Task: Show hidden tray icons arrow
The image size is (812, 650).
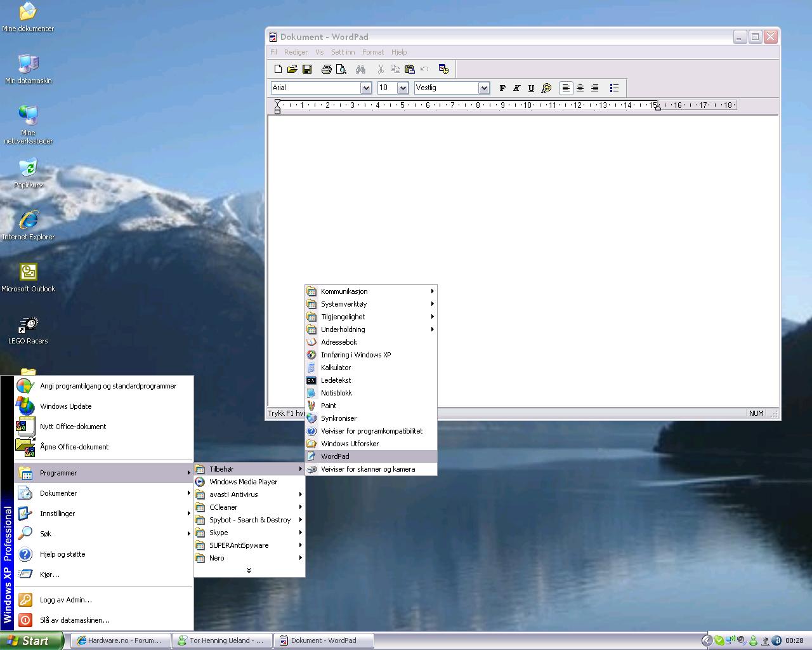Action: pyautogui.click(x=707, y=640)
